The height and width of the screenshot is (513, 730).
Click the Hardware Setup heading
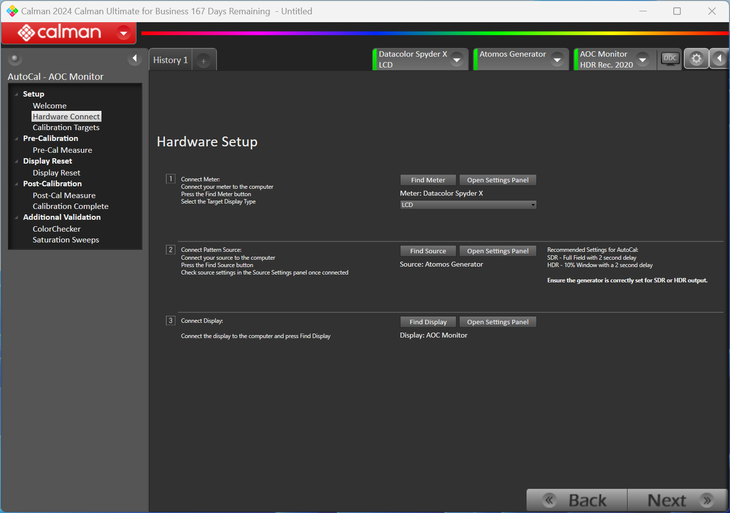click(207, 142)
